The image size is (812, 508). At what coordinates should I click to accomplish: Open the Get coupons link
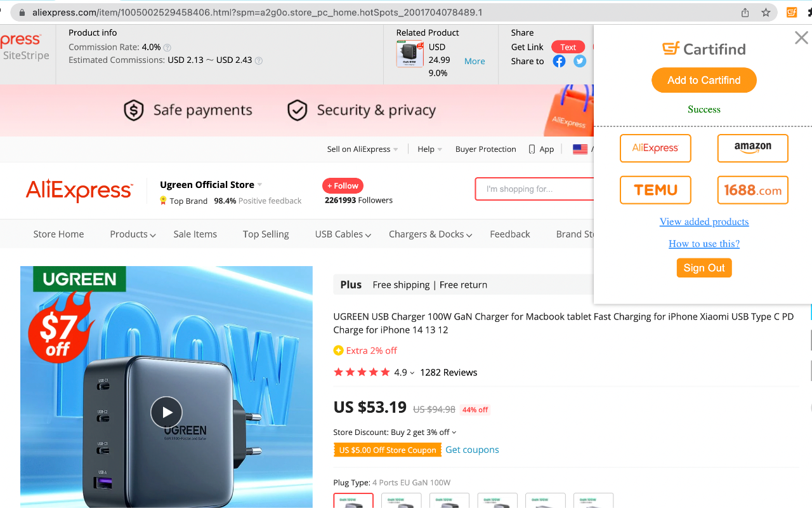click(x=472, y=450)
